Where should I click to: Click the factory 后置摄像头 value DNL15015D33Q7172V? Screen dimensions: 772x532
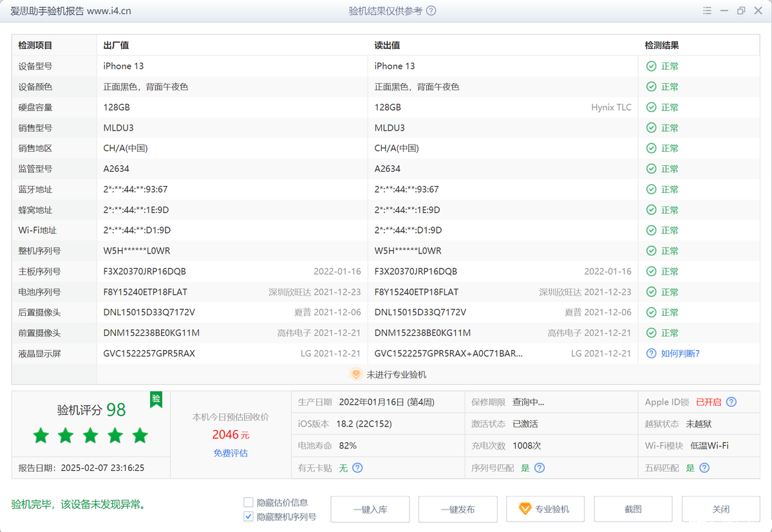pos(149,312)
